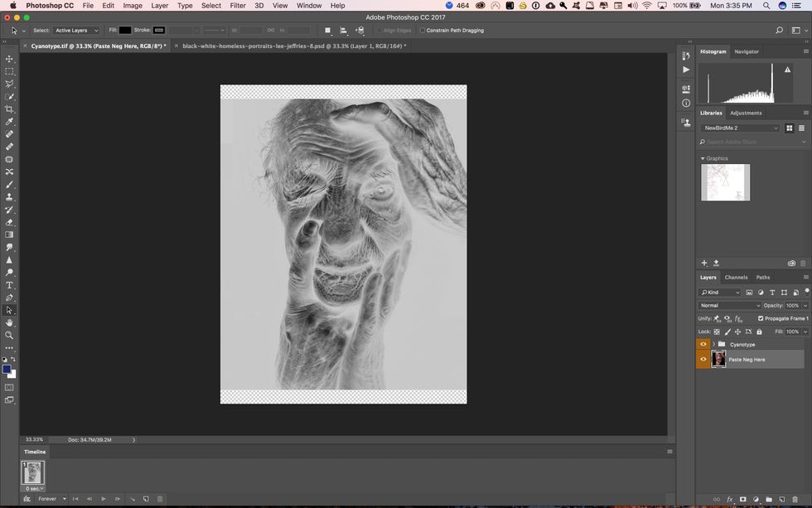
Task: Click the foreground color swatch
Action: (7, 369)
